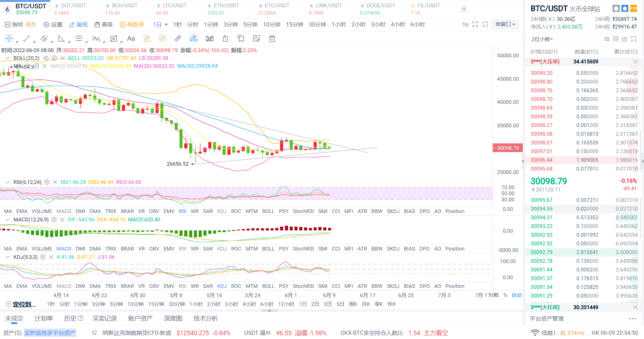This screenshot has height=339, width=644.
Task: Switch to the 深度图 depth chart tab
Action: pos(173,318)
